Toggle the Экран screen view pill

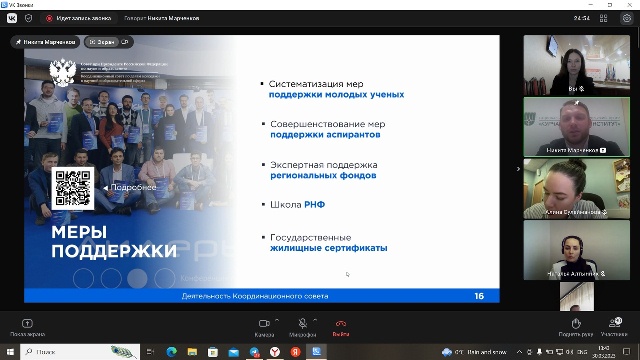(102, 42)
